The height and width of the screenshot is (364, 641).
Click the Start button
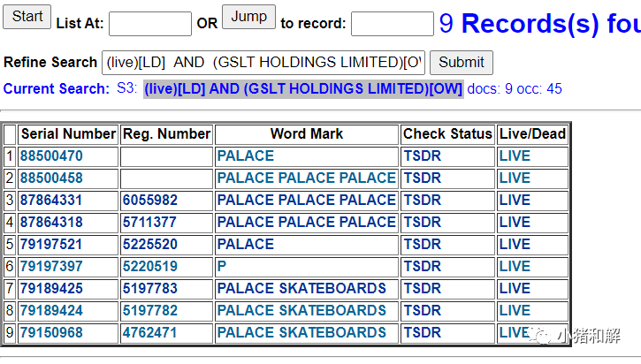(x=27, y=17)
